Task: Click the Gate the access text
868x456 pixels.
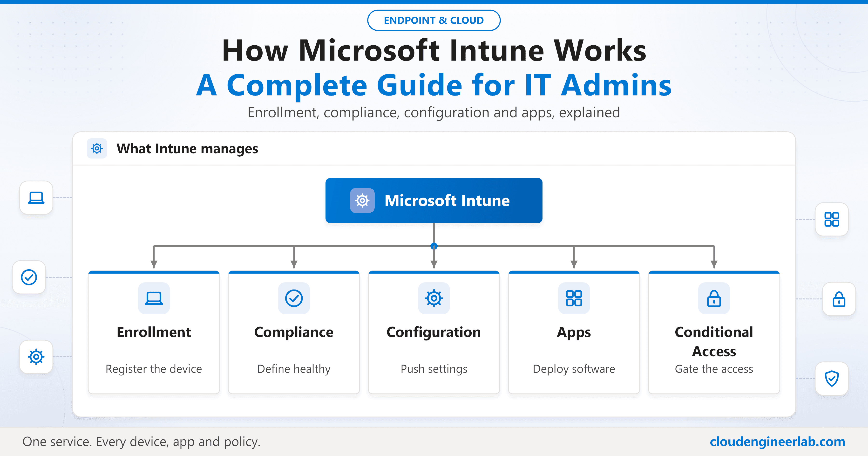Action: click(x=714, y=369)
